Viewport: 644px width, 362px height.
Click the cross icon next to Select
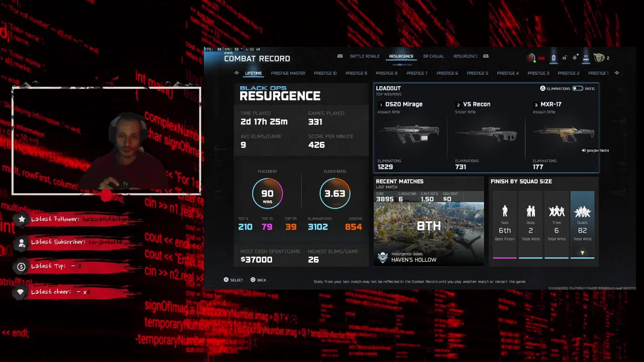click(226, 280)
